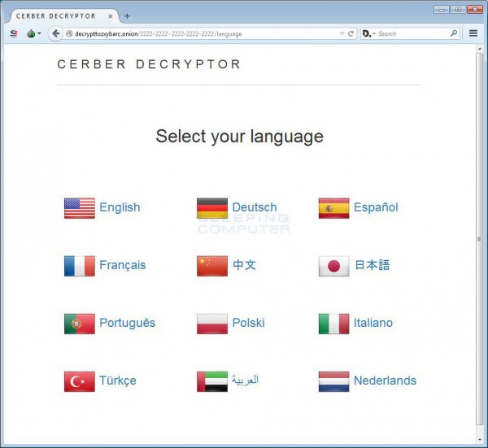Open the hamburger menu icon
Image resolution: width=488 pixels, height=448 pixels.
tap(473, 33)
